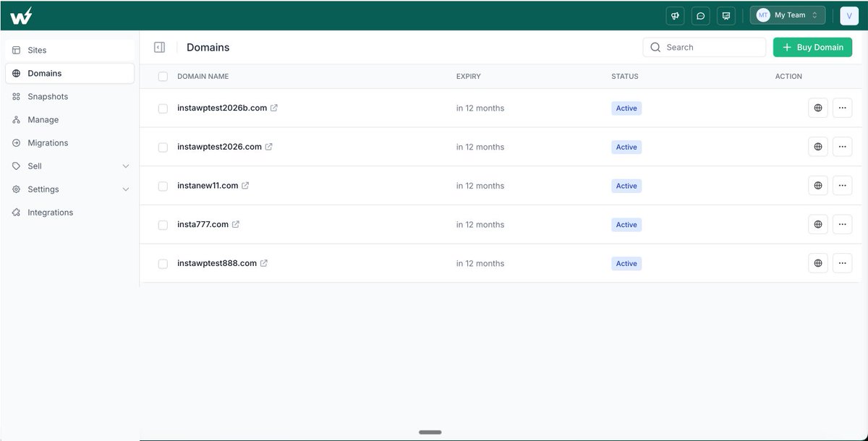Screen dimensions: 868x441
Task: Click the Integrations icon in the sidebar
Action: pos(17,212)
